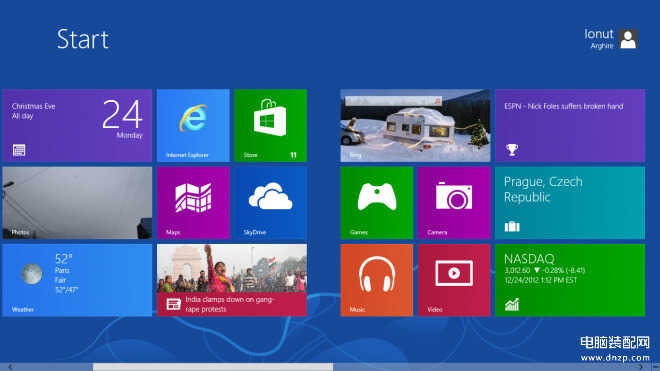
Task: Open the Bing snowy caravan tile
Action: click(x=415, y=125)
